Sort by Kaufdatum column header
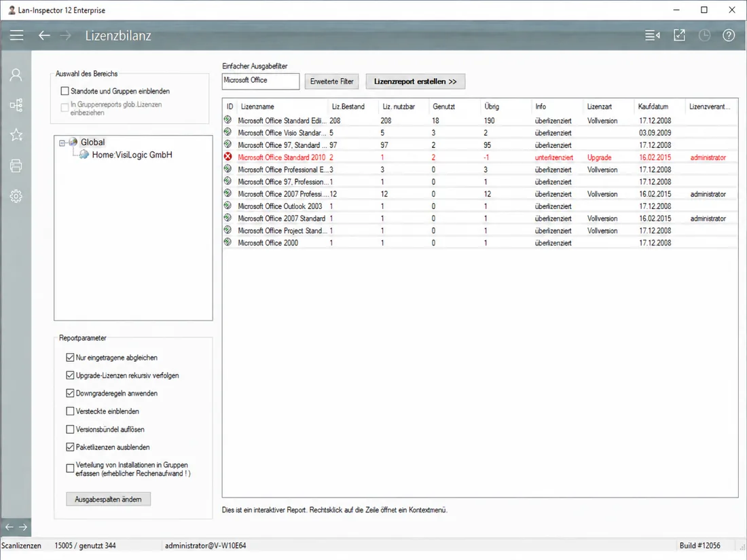 [x=659, y=106]
